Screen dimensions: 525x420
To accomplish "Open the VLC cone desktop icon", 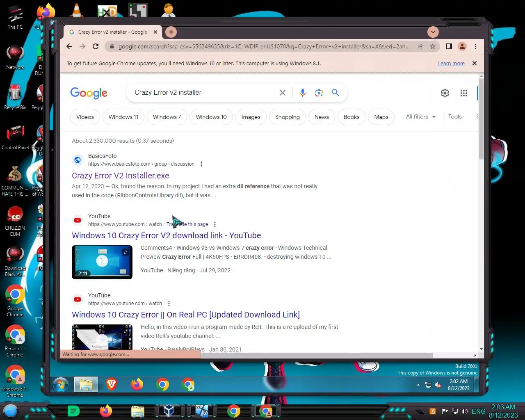I will (76, 10).
